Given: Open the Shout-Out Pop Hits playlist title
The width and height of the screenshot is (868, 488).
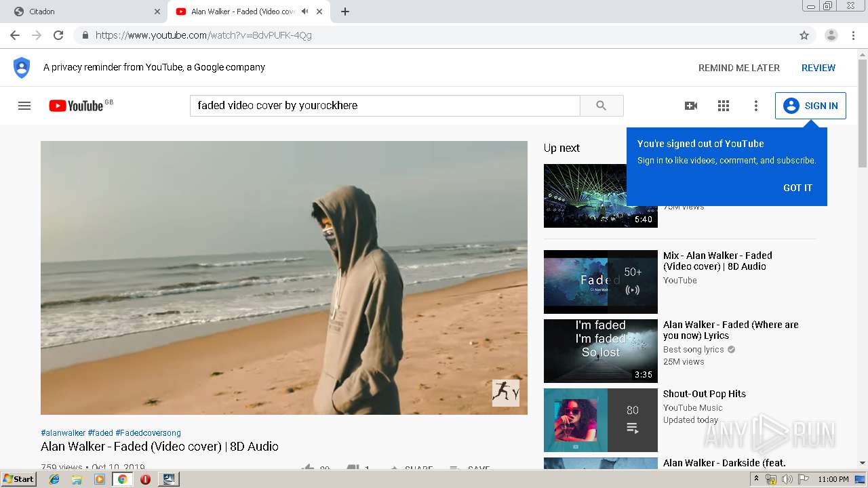Looking at the screenshot, I should coord(705,394).
